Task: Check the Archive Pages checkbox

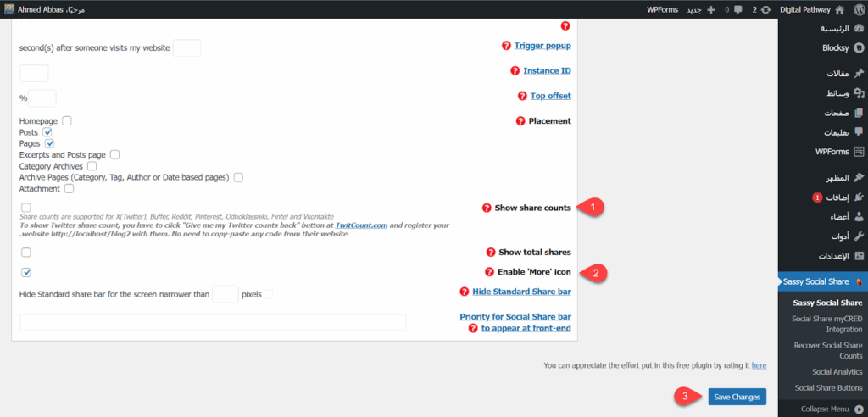Action: point(238,177)
